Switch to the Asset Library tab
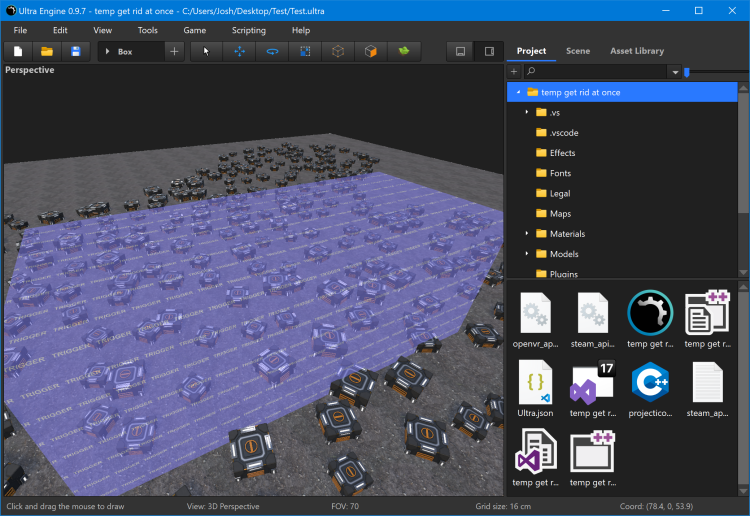Viewport: 750px width, 516px height. tap(636, 51)
